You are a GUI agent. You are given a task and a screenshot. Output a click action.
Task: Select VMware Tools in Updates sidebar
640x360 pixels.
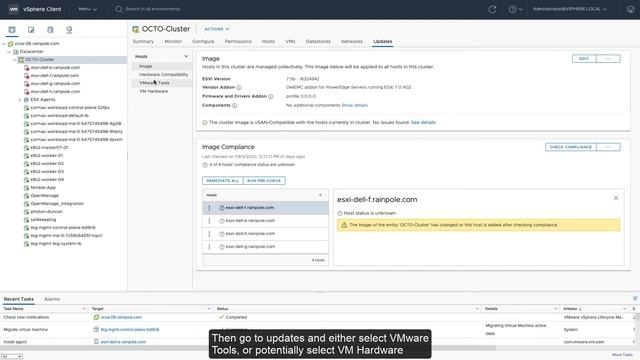click(154, 83)
